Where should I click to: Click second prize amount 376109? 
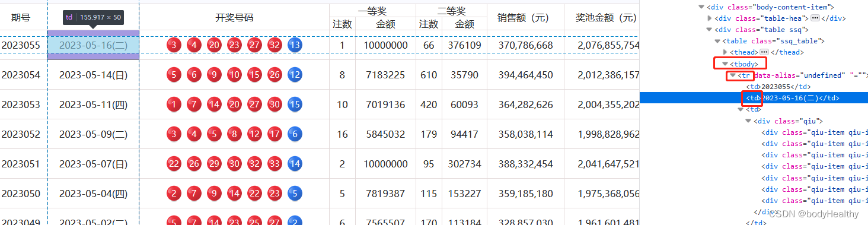point(464,45)
